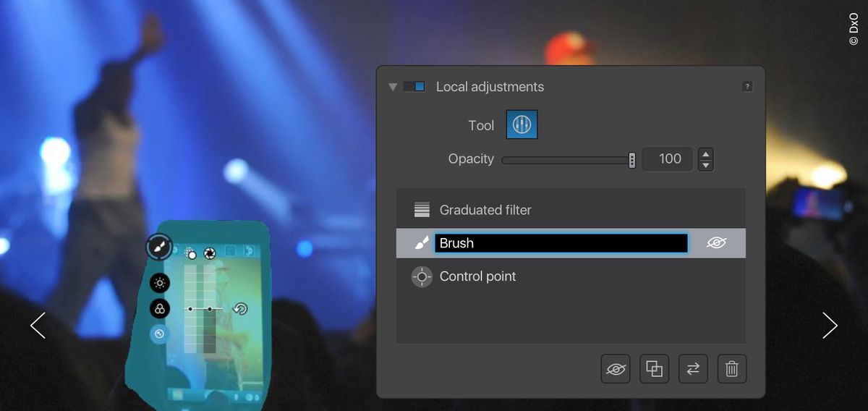Screen dimensions: 868x411
Task: Hide masks with the bottom eye button
Action: coord(616,369)
